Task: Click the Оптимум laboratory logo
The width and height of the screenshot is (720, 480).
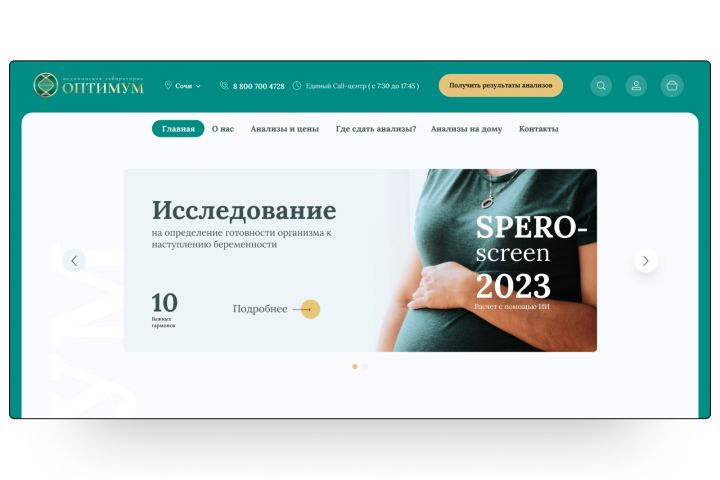Action: (x=88, y=85)
